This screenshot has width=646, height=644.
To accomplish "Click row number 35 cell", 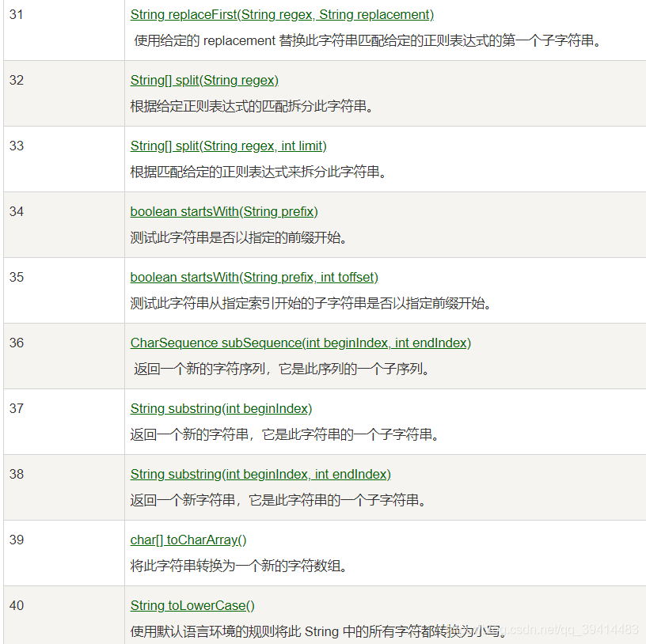I will click(x=64, y=290).
